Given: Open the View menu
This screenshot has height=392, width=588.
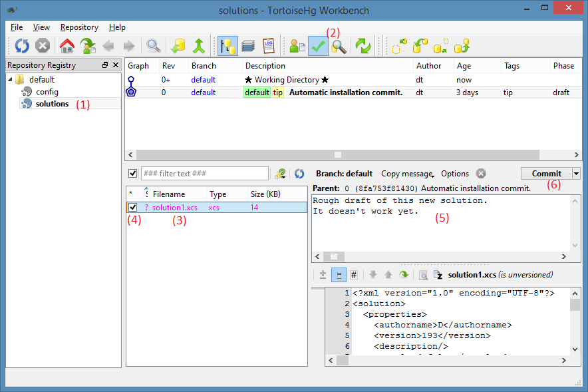Looking at the screenshot, I should coord(41,27).
